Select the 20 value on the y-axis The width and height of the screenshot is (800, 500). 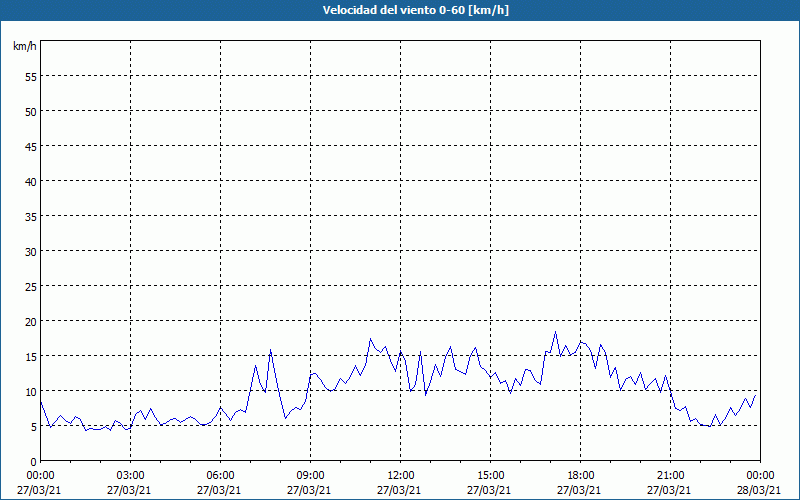click(x=31, y=321)
